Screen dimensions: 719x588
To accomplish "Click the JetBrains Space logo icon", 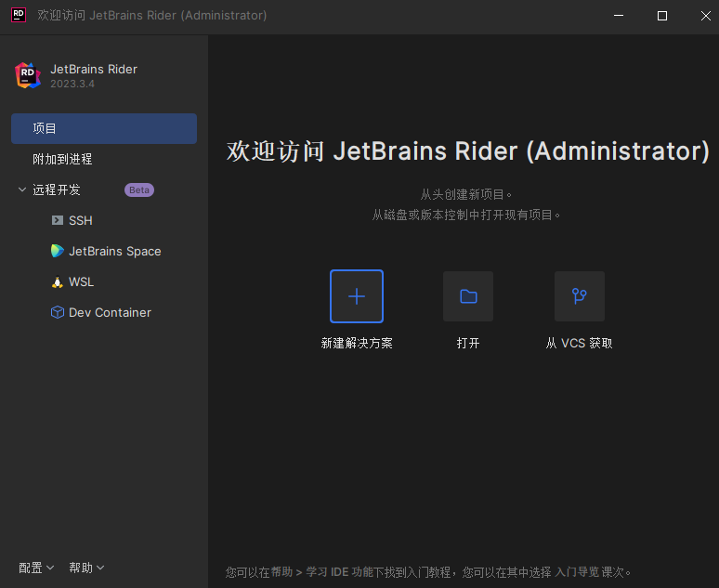I will [x=58, y=251].
